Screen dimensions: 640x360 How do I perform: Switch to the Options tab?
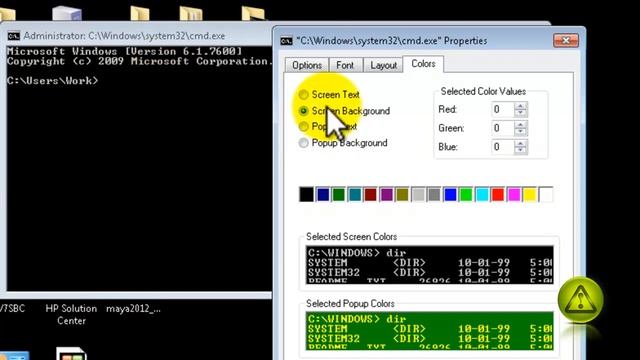[307, 65]
